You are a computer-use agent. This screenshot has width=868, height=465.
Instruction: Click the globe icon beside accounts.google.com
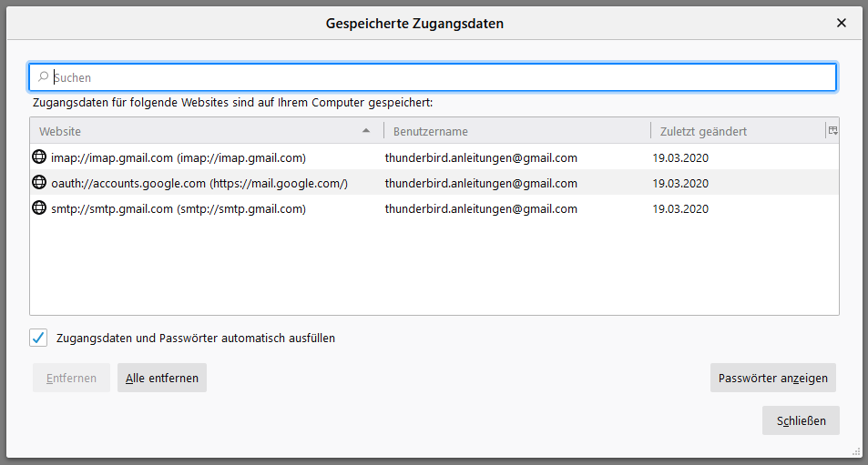coord(39,183)
